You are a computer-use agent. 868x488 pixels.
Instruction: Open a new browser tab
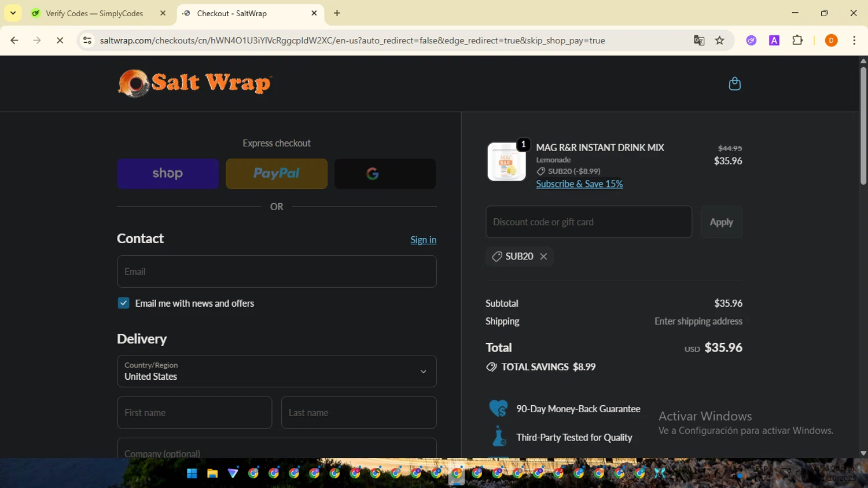pyautogui.click(x=337, y=13)
